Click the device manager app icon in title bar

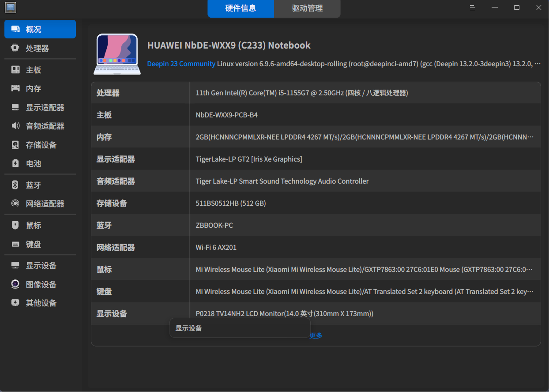click(x=11, y=8)
